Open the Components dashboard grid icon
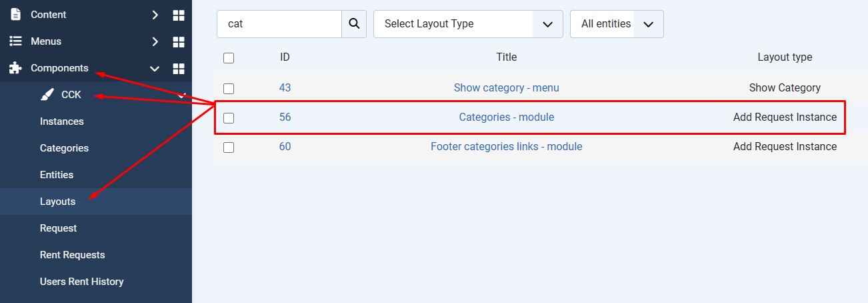868x303 pixels. click(x=178, y=68)
